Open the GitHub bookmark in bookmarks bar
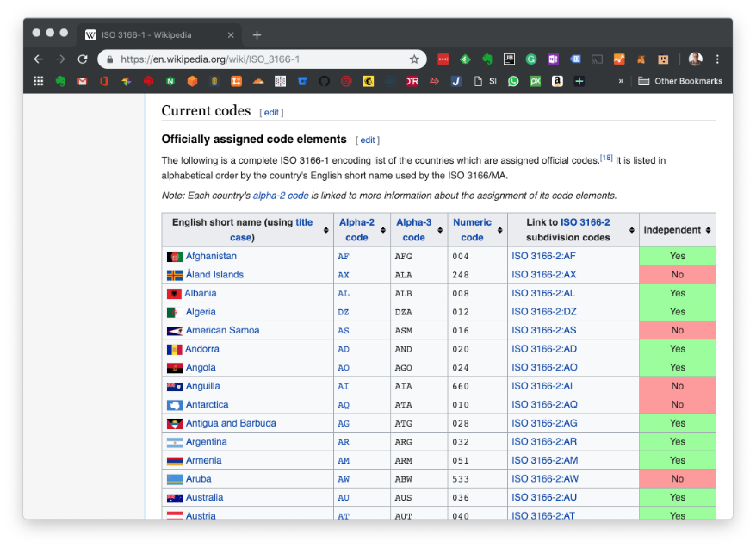The image size is (756, 548). [x=324, y=81]
